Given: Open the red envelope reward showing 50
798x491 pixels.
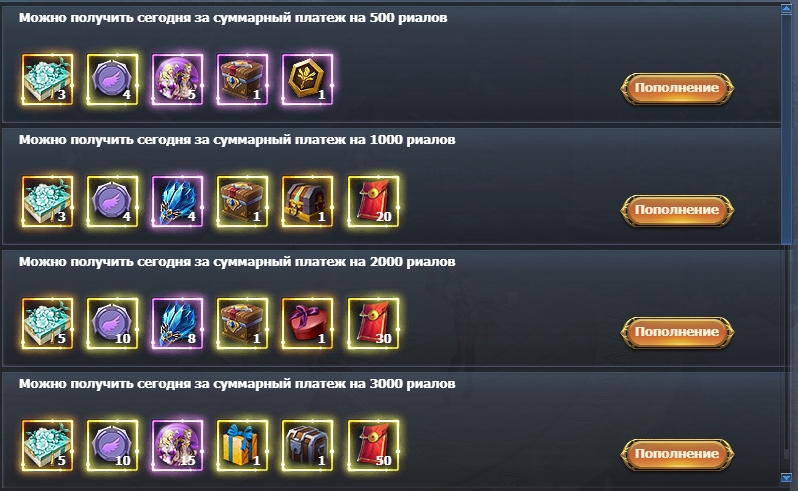Looking at the screenshot, I should coord(373,446).
